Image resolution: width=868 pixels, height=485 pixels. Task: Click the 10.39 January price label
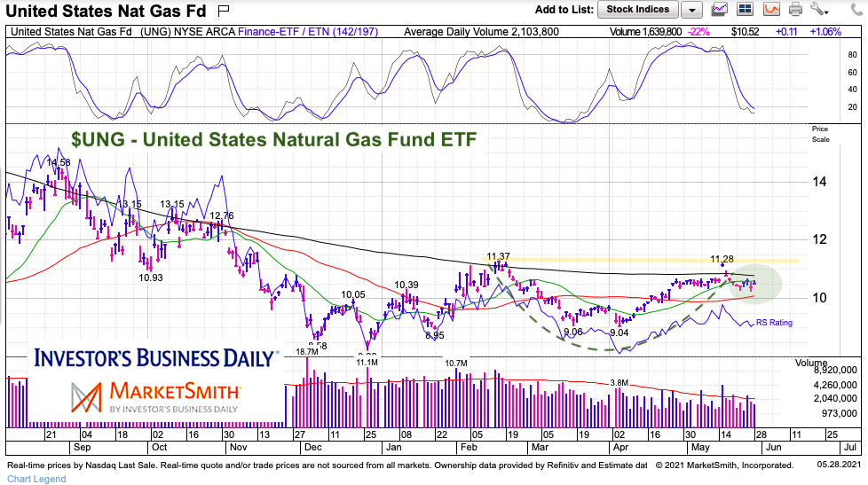tap(406, 285)
